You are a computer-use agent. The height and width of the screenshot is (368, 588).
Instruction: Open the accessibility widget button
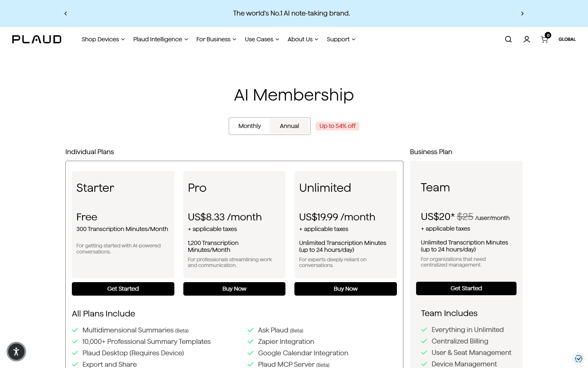point(16,352)
